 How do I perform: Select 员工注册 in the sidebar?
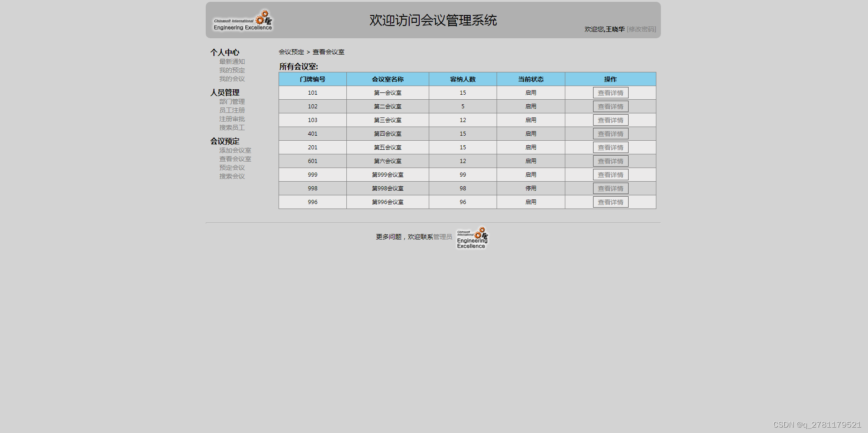(x=232, y=110)
